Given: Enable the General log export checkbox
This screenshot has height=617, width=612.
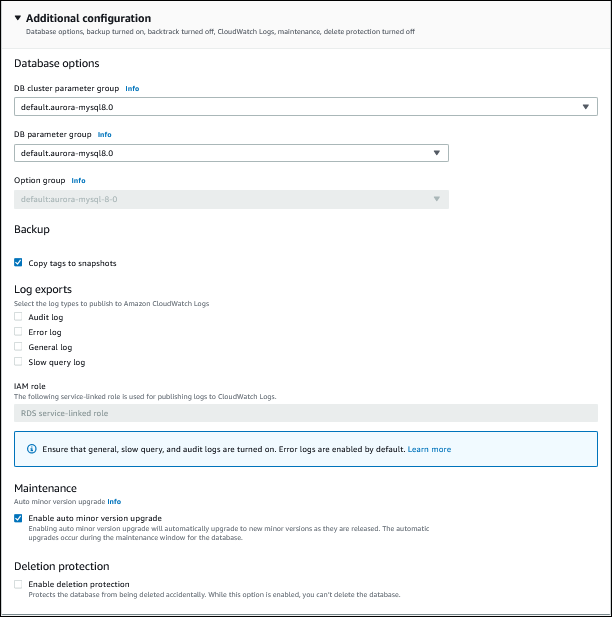Looking at the screenshot, I should click(18, 347).
